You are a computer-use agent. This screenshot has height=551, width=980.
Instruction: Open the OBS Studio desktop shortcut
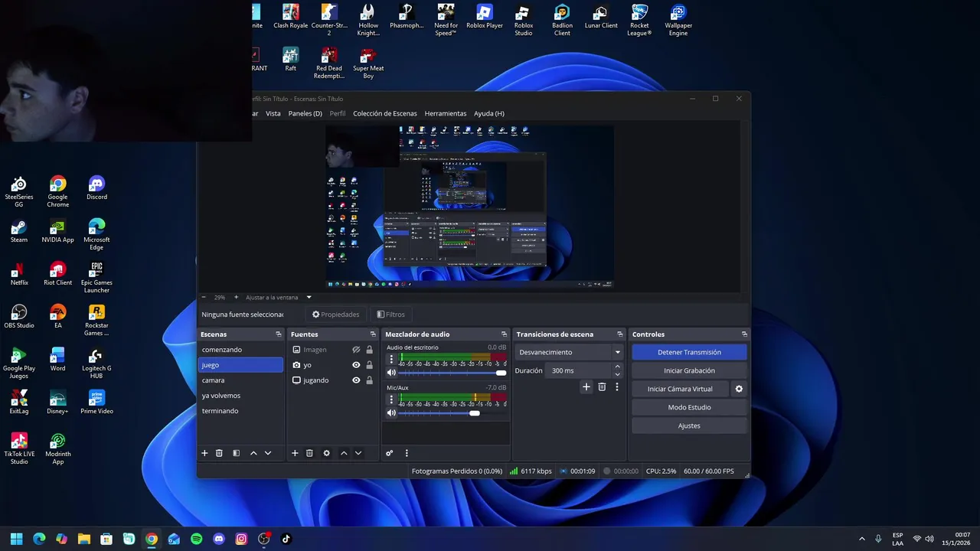19,316
